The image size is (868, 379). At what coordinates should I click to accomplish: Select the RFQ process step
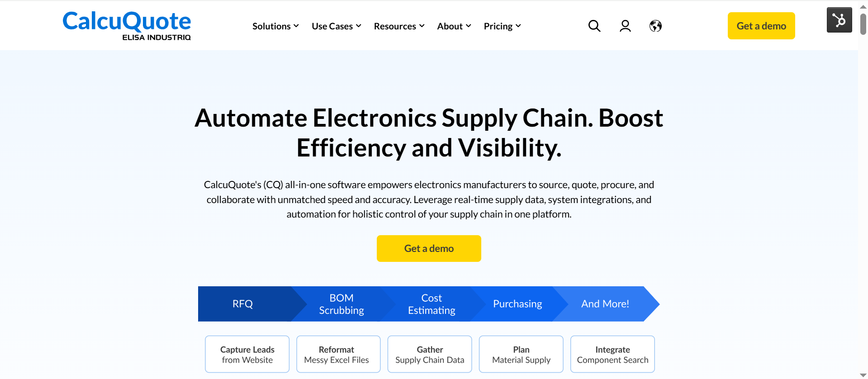243,304
